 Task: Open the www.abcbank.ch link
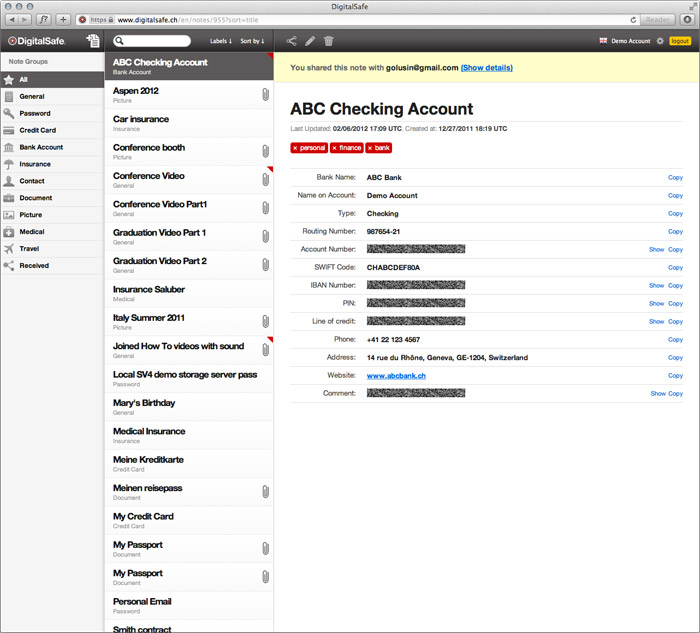(396, 376)
